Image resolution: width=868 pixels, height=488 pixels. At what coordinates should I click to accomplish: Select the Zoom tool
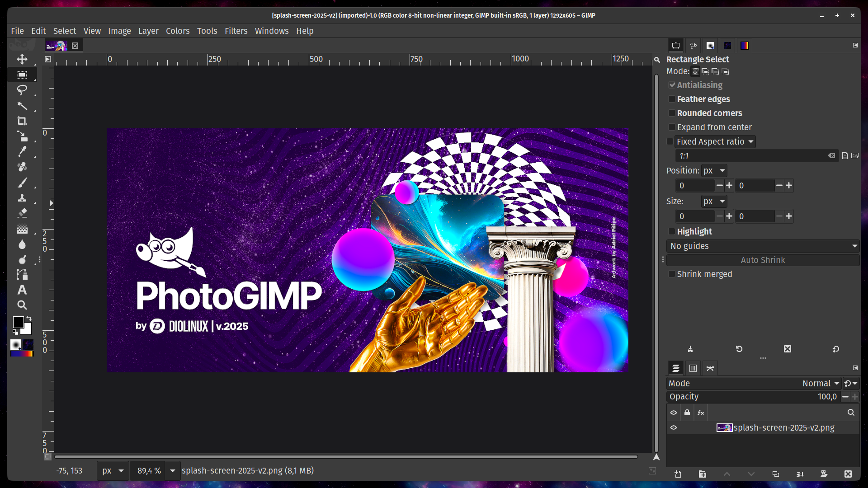[22, 305]
